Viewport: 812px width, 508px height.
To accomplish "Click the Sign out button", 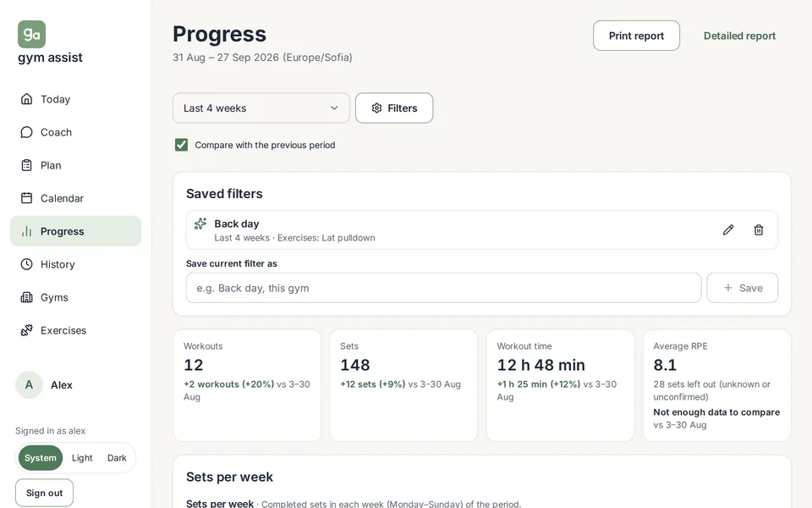I will [45, 493].
